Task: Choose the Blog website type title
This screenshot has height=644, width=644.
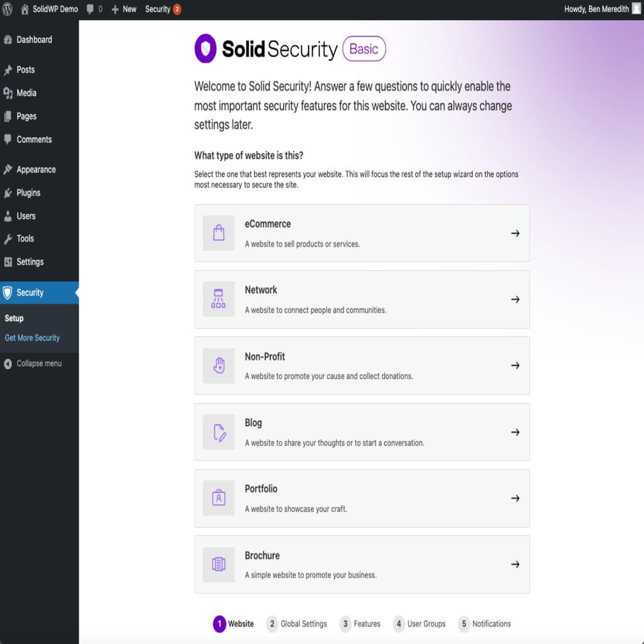Action: click(x=253, y=423)
